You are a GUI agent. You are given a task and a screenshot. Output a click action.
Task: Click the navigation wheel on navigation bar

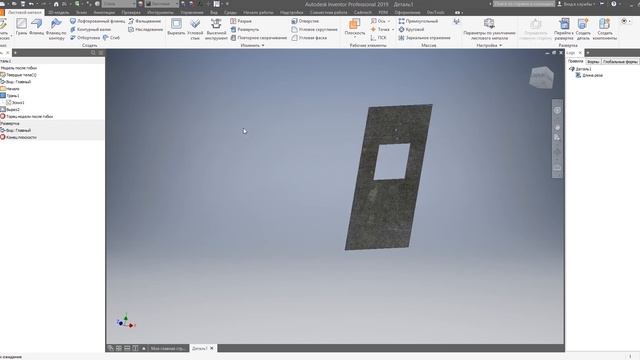(x=557, y=110)
